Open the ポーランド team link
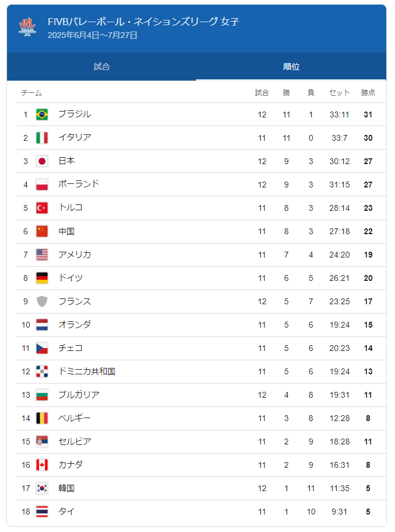Screen dimensions: 395x532 pyautogui.click(x=79, y=184)
